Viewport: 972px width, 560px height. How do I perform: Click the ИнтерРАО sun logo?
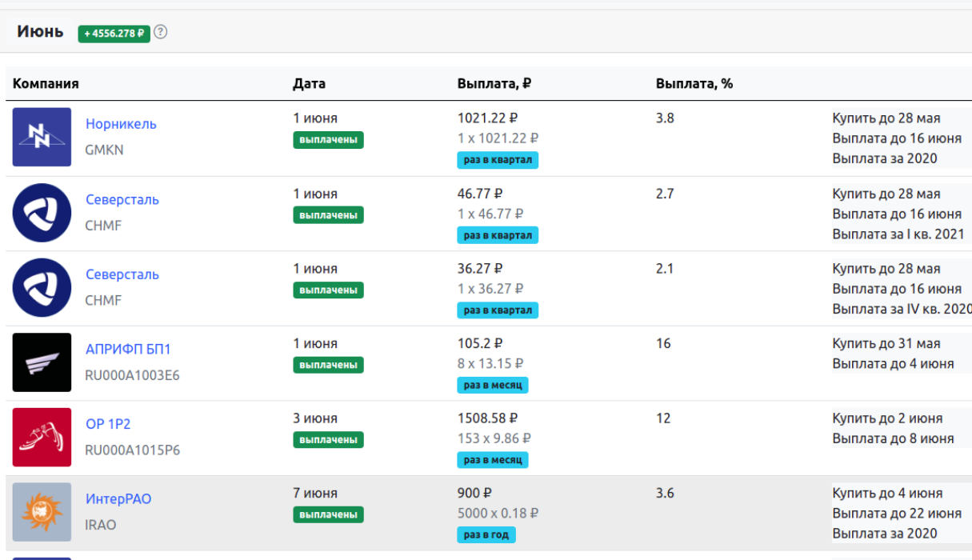coord(42,512)
